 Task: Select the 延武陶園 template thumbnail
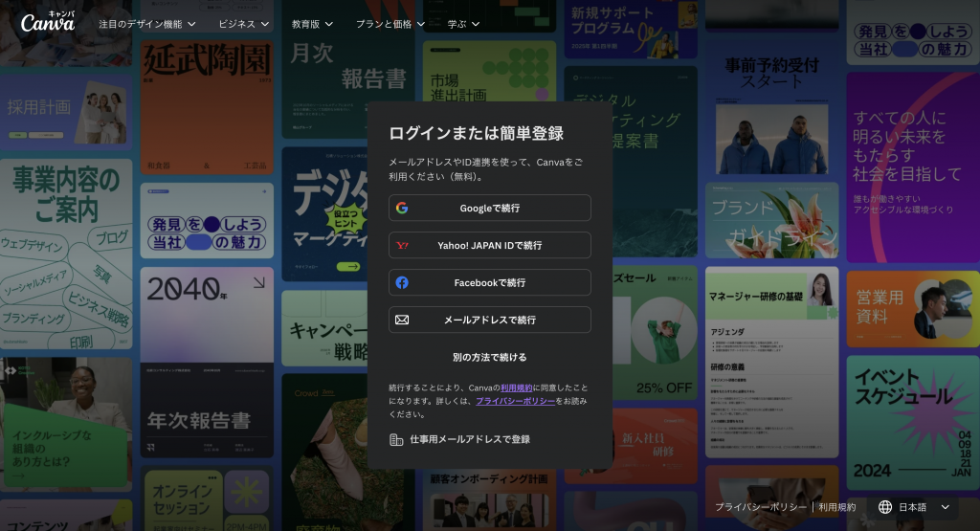click(x=207, y=107)
